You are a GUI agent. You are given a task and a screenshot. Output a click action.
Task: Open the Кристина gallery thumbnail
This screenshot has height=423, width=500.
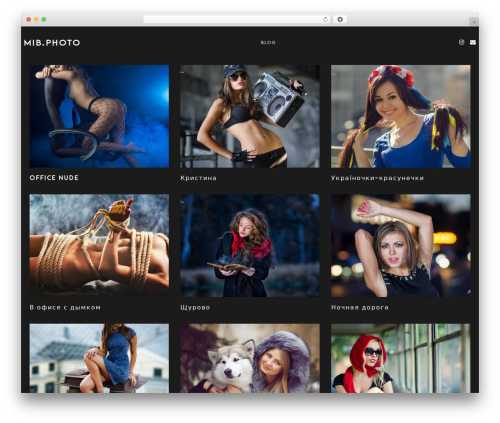[250, 116]
